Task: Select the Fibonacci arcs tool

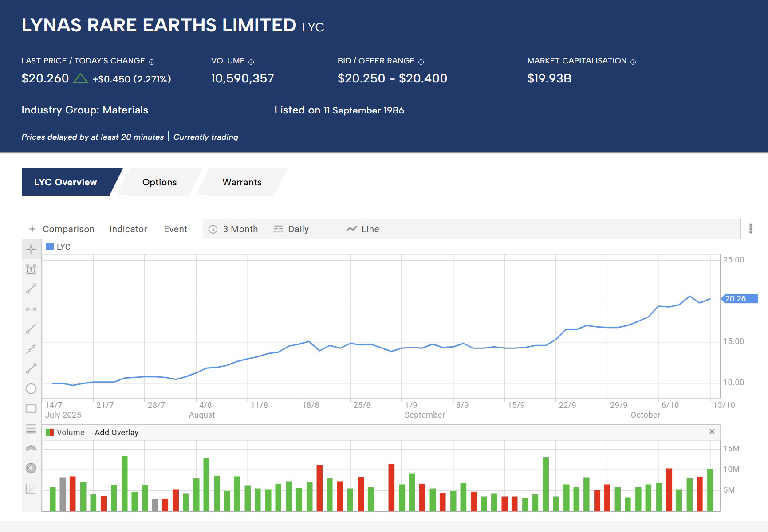Action: (x=31, y=448)
